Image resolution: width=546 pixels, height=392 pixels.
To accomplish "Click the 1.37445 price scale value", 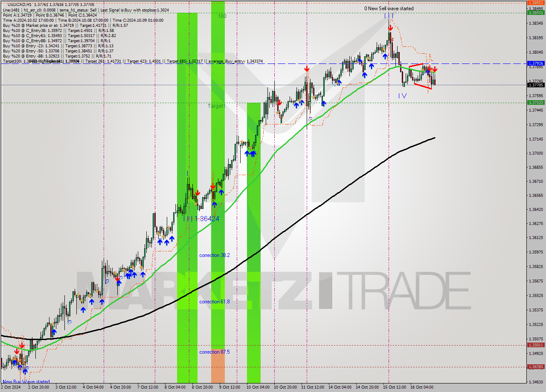I will pyautogui.click(x=536, y=110).
